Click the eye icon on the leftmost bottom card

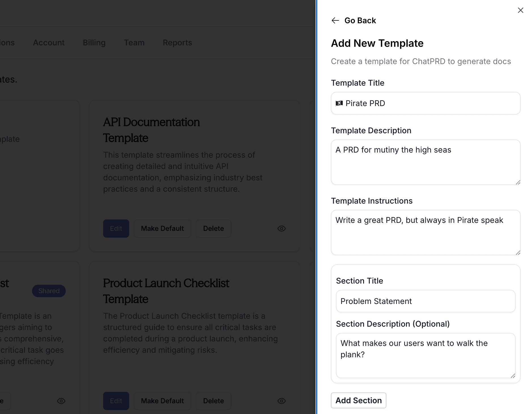coord(61,401)
